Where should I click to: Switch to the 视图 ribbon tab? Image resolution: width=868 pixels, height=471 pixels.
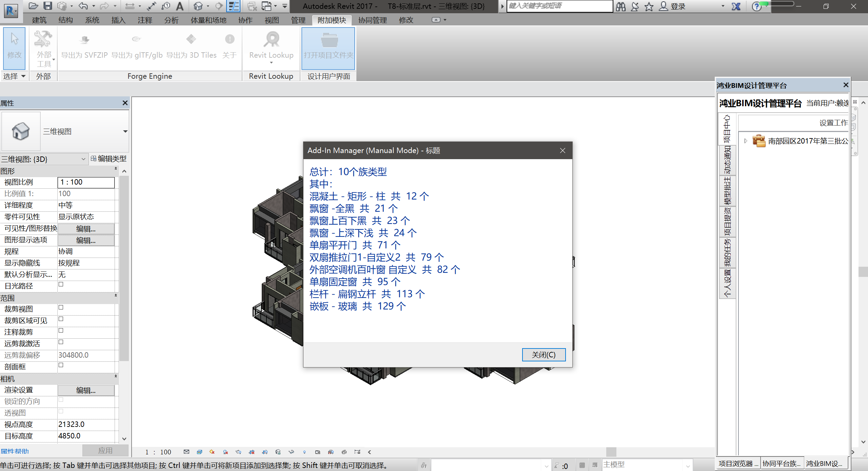[x=272, y=20]
